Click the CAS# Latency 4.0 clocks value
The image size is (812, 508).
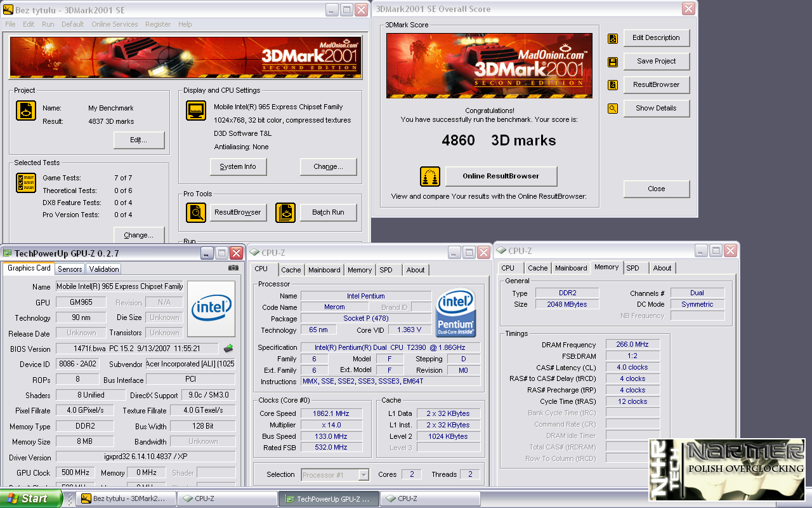point(632,367)
